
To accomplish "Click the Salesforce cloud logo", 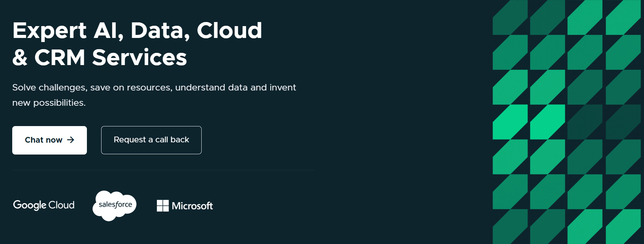I will 115,205.
